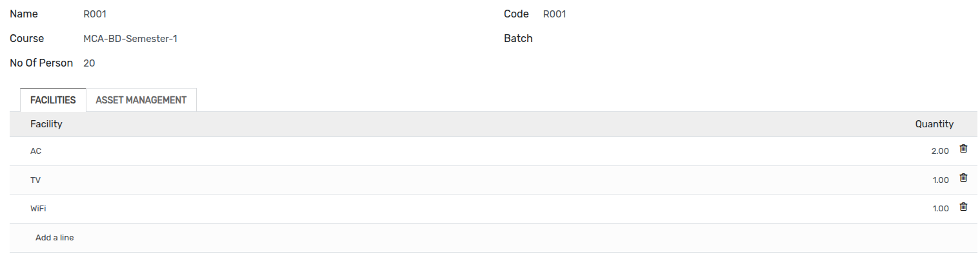Edit the TV quantity 1.00
This screenshot has width=980, height=274.
tap(941, 180)
